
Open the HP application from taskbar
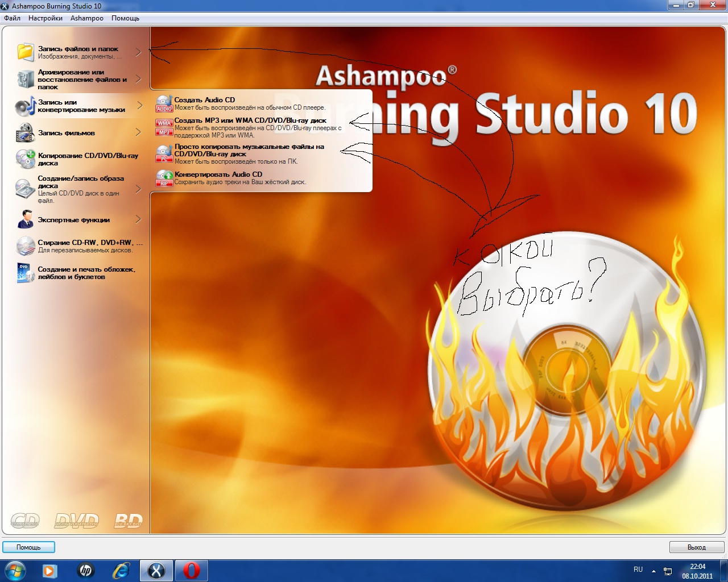click(85, 571)
